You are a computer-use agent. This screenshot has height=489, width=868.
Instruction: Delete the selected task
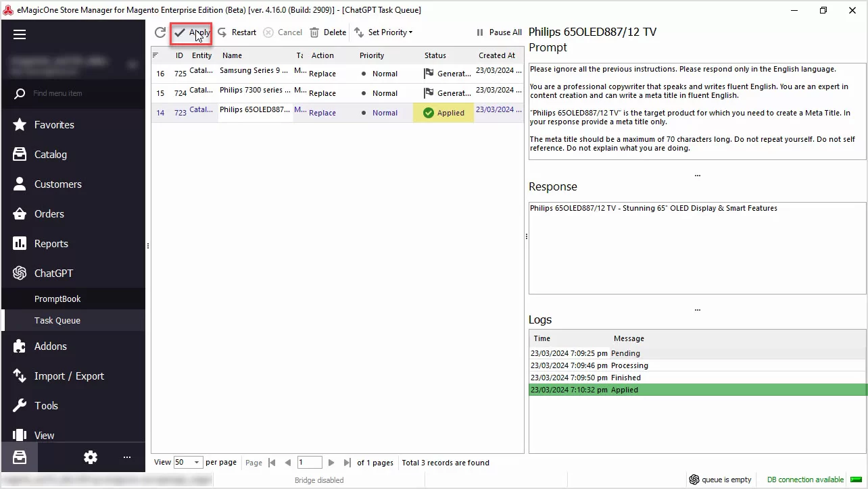pos(328,32)
